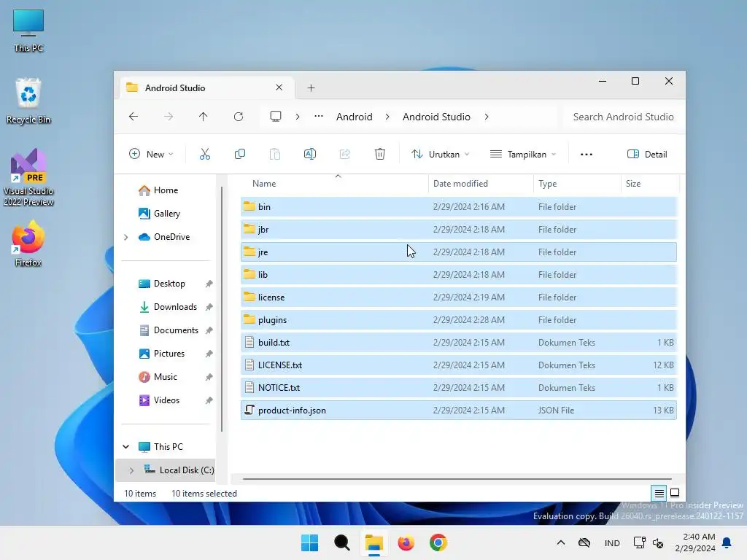Toggle the Detail pane button
Screen dimensions: 747x560
[648, 155]
